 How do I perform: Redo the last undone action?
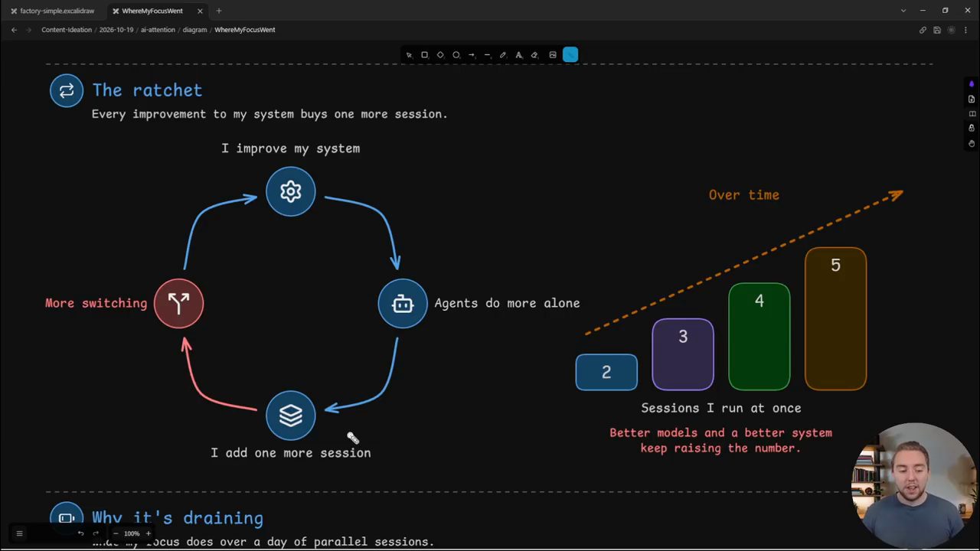coord(96,533)
